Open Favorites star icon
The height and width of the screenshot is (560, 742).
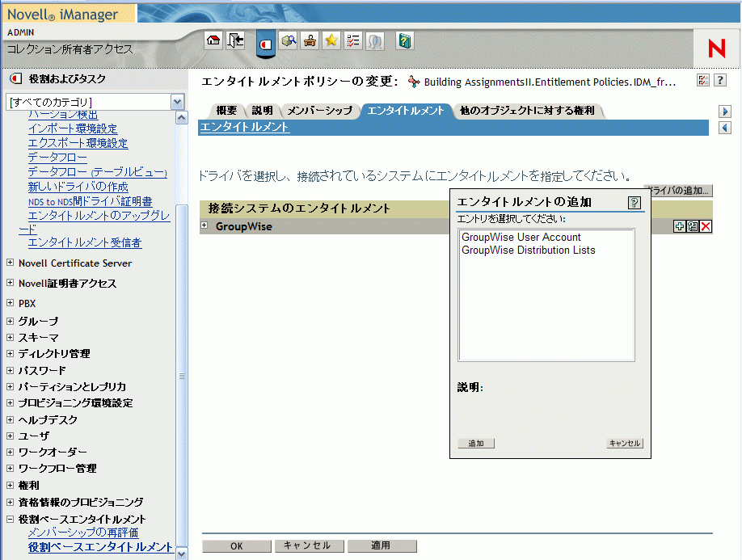331,40
